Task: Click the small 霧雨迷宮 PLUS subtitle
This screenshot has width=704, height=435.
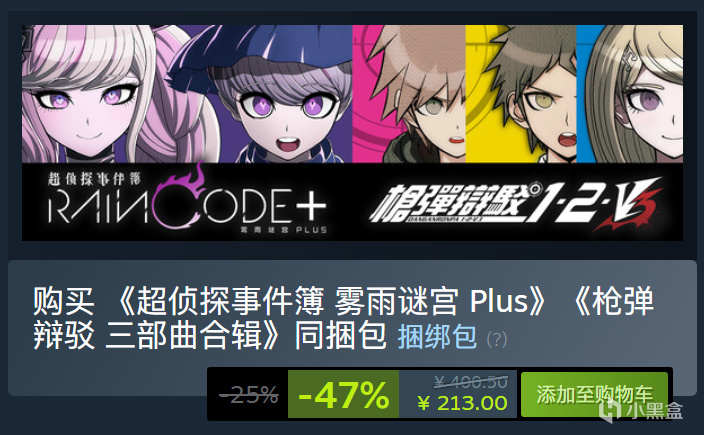Action: tap(284, 230)
